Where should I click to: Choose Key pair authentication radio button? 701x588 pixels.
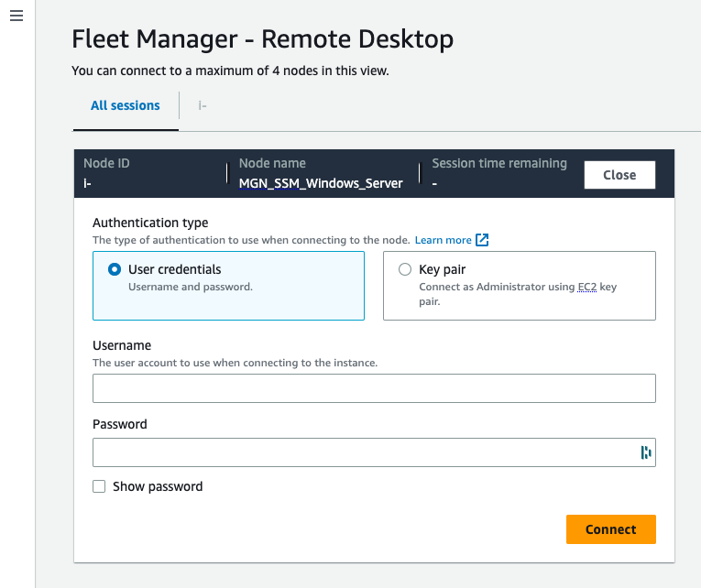tap(405, 269)
